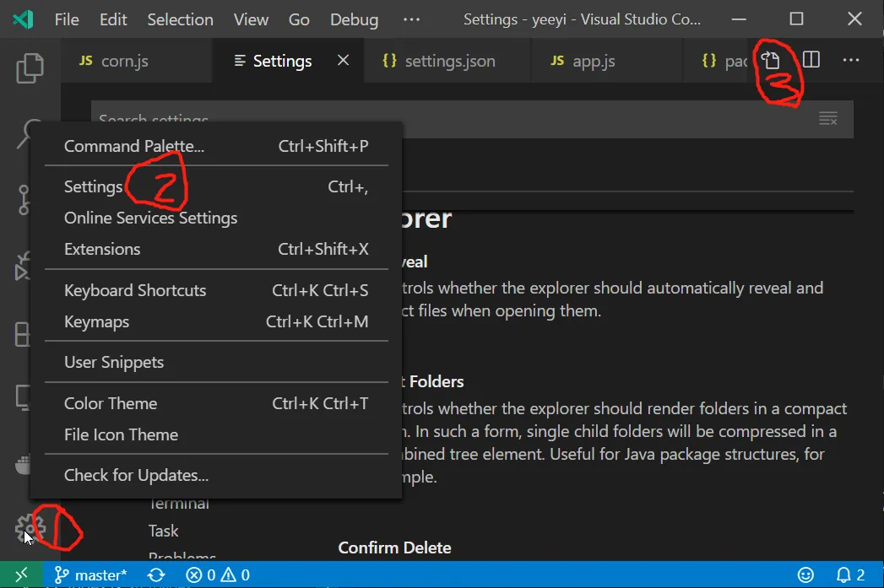Choose Command Palette... from the menu
The width and height of the screenshot is (884, 588).
pos(216,146)
